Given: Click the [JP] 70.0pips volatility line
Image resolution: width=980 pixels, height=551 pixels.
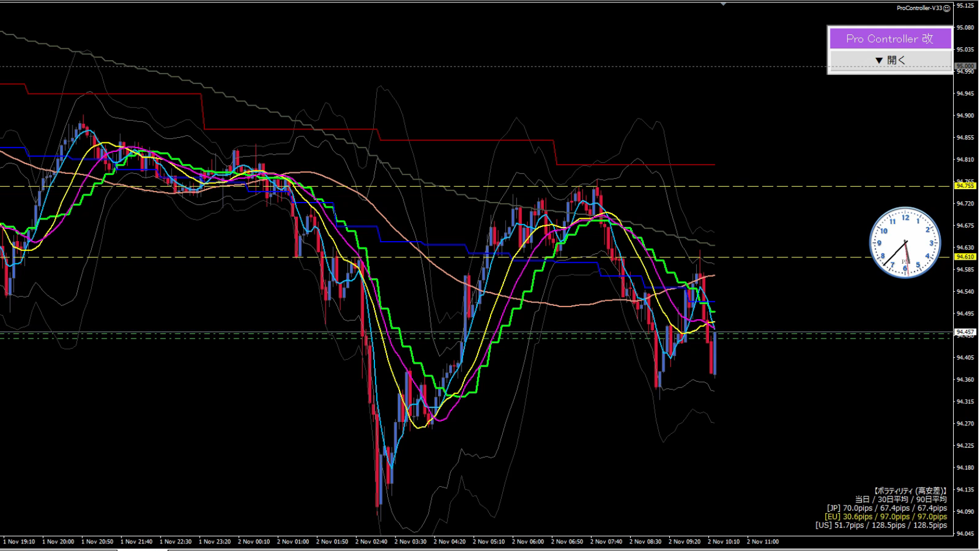Looking at the screenshot, I should tap(887, 508).
